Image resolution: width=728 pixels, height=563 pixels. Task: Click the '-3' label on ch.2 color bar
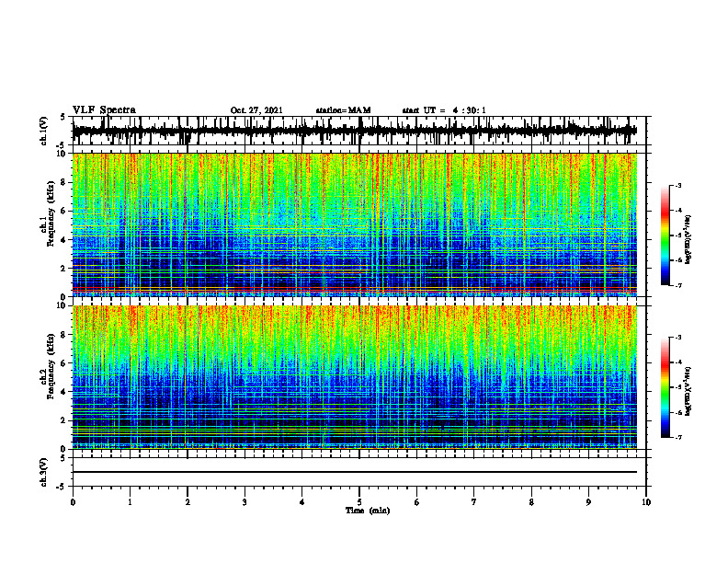pyautogui.click(x=677, y=338)
